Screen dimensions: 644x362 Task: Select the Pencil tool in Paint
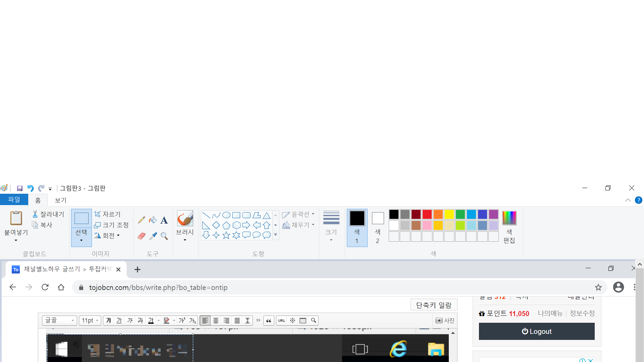pos(142,220)
